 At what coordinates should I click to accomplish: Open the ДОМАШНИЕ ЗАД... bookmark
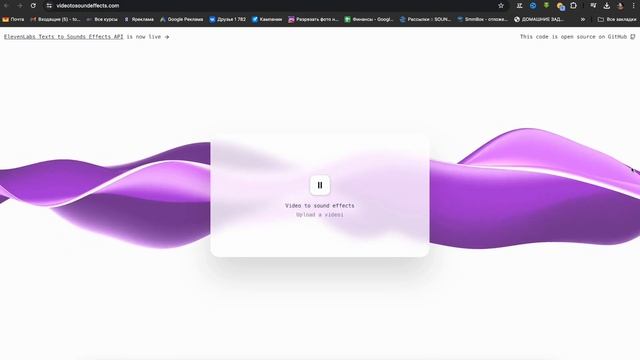pyautogui.click(x=539, y=19)
